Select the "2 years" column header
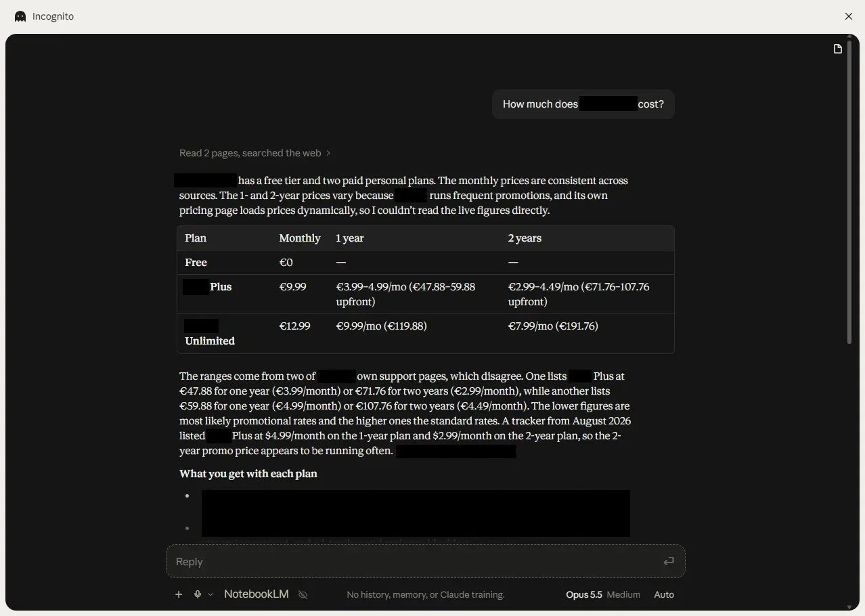This screenshot has height=616, width=865. coord(525,238)
